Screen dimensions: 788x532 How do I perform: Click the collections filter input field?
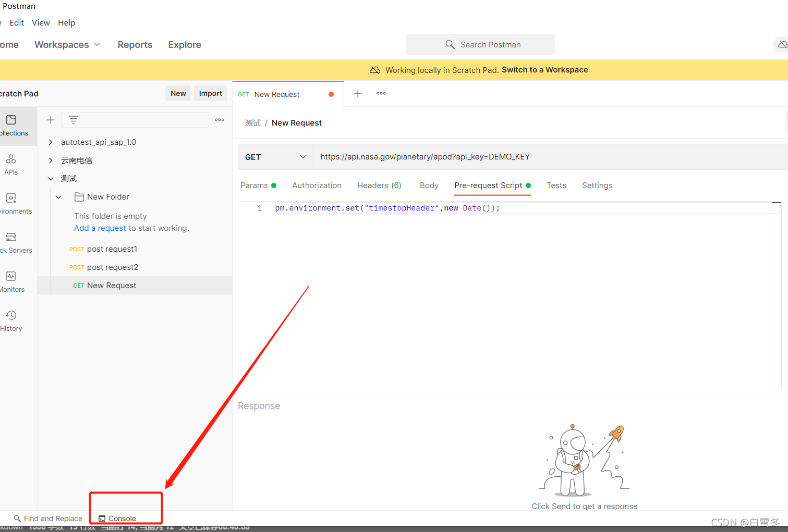tap(135, 120)
